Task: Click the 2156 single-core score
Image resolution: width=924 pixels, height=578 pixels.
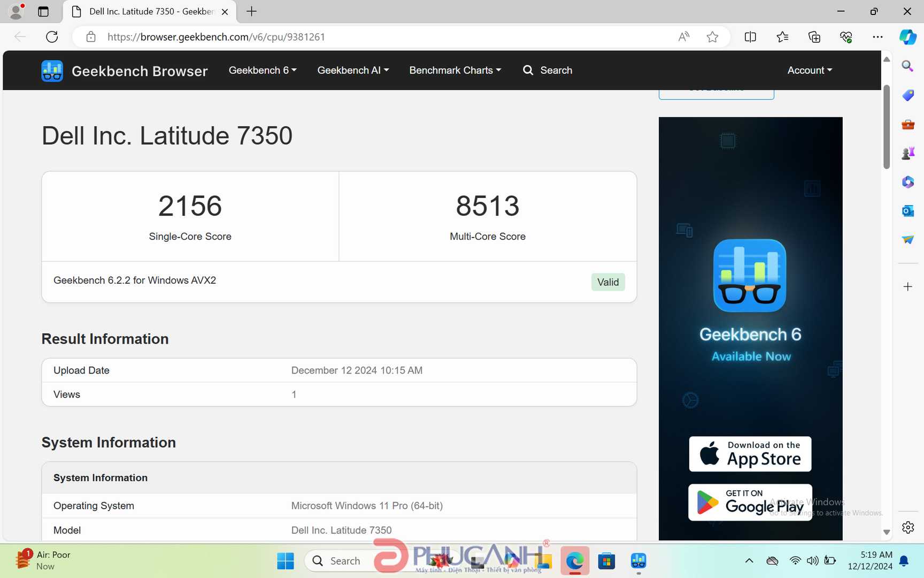Action: tap(190, 206)
